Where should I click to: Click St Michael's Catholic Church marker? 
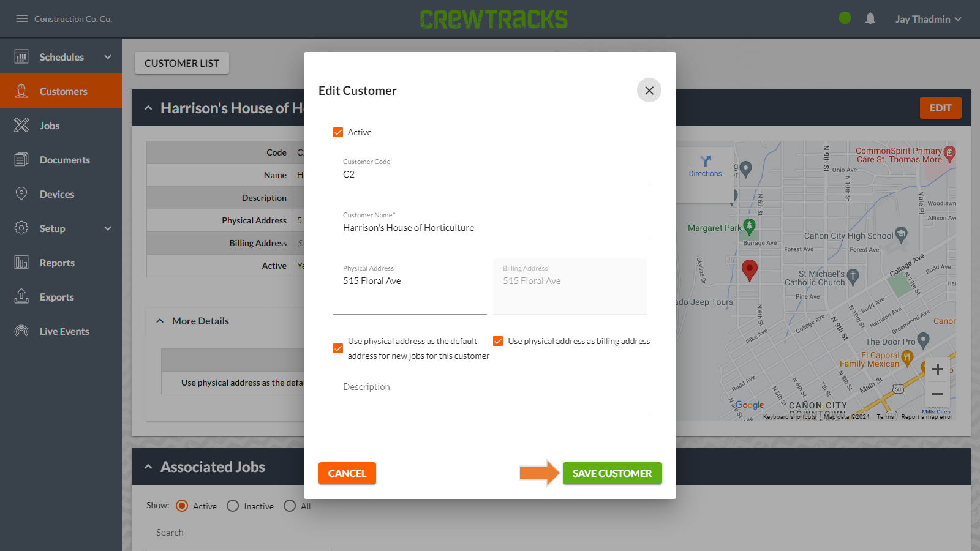pos(853,277)
